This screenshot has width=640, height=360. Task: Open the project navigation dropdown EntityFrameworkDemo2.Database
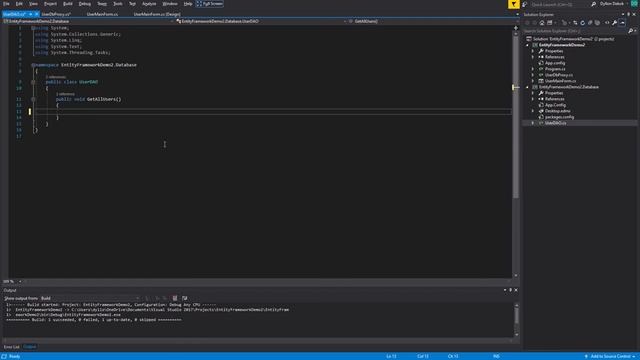[89, 21]
